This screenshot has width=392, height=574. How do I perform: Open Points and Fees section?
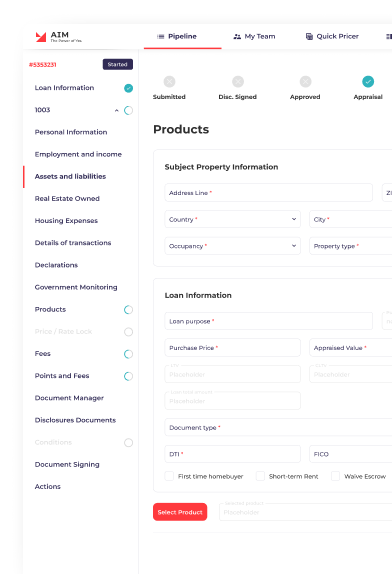[62, 376]
